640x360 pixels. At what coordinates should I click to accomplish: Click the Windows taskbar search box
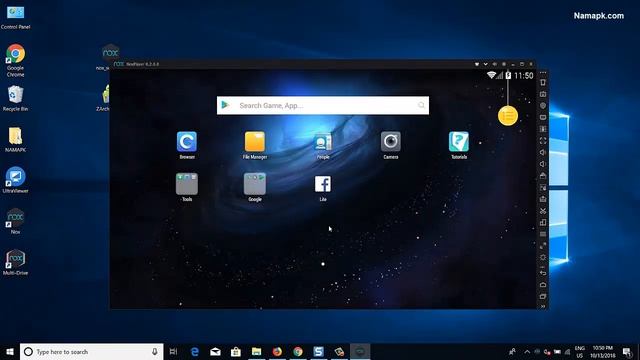[x=91, y=351]
